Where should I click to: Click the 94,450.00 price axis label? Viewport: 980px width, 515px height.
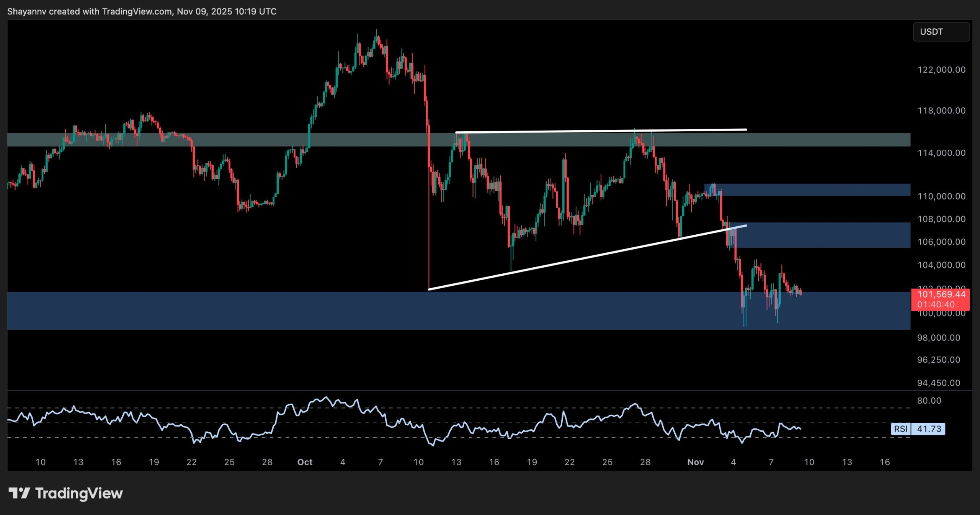[x=939, y=383]
